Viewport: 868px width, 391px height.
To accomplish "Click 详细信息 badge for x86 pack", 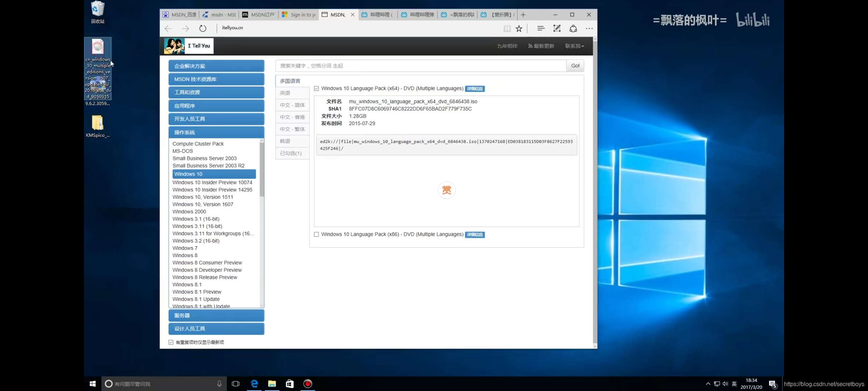I will tap(475, 235).
